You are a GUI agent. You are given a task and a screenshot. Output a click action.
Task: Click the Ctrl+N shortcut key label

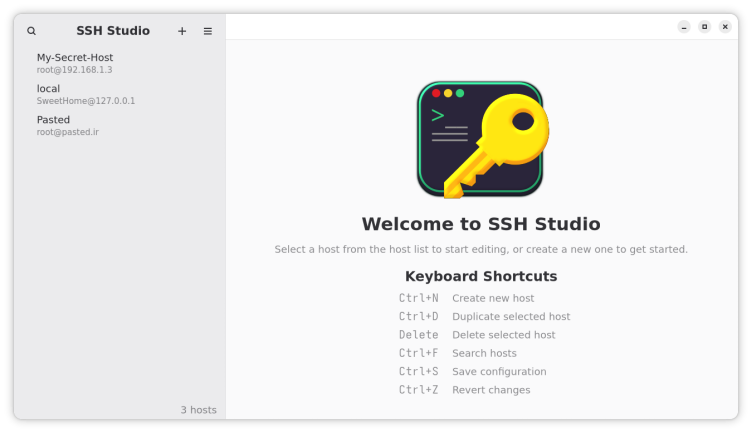click(x=418, y=298)
